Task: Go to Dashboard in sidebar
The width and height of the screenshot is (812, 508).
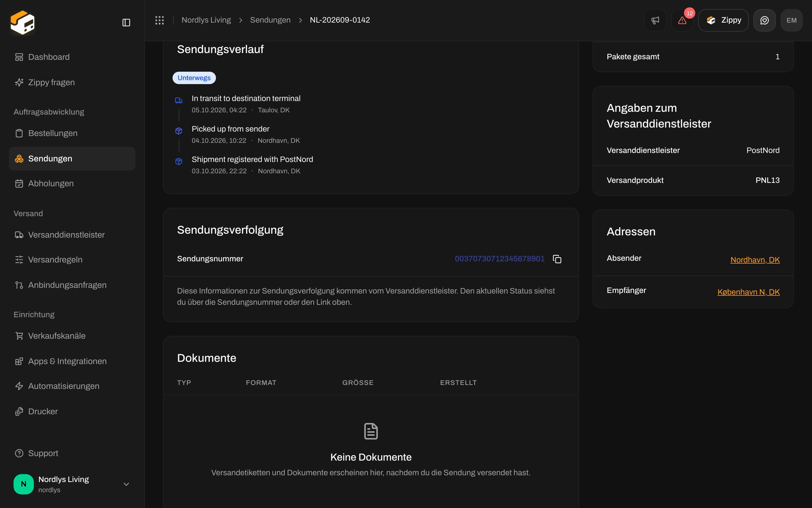Action: tap(72, 57)
